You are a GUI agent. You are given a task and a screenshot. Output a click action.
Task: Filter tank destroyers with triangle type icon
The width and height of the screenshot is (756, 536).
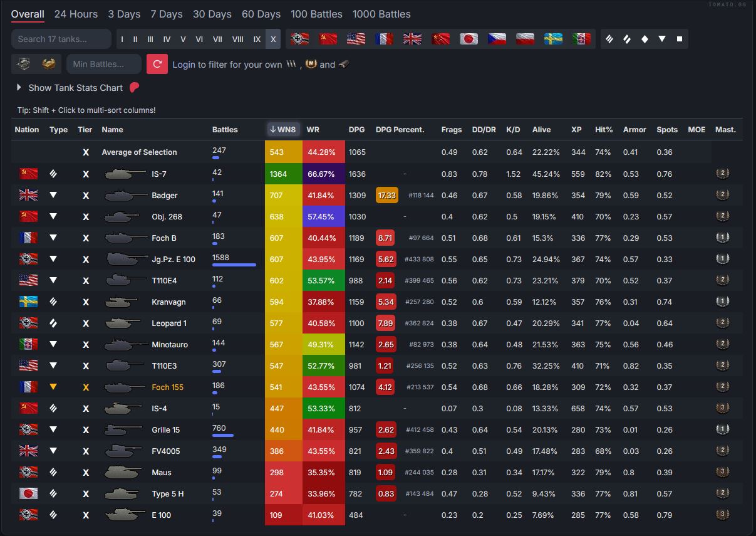pyautogui.click(x=662, y=39)
